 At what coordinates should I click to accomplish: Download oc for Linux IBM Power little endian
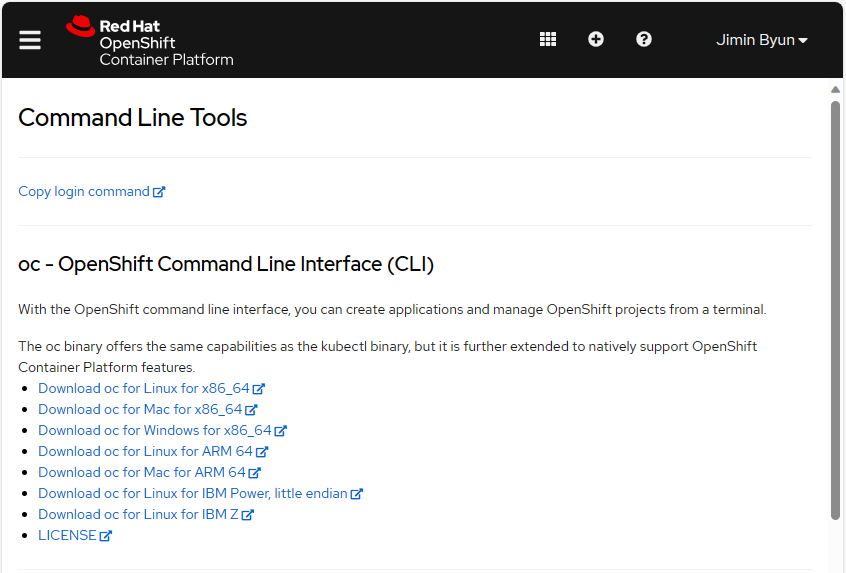click(193, 494)
